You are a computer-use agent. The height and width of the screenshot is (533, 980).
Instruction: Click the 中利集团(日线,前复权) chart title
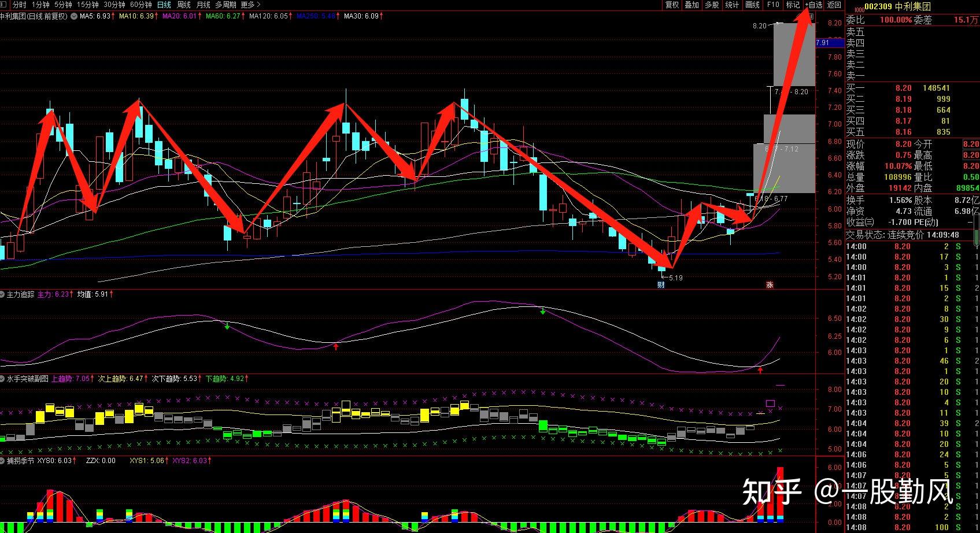pyautogui.click(x=34, y=16)
